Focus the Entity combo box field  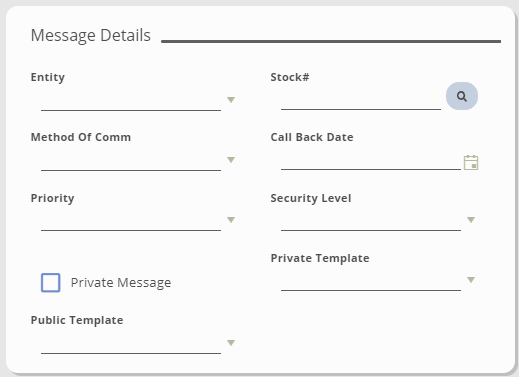(131, 100)
